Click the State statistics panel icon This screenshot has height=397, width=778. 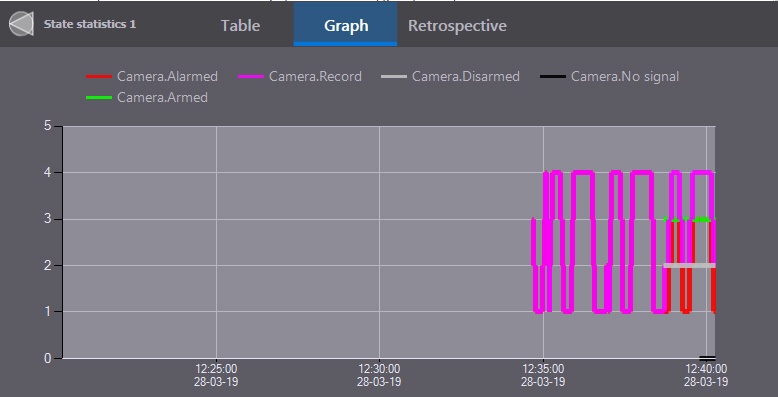(21, 24)
